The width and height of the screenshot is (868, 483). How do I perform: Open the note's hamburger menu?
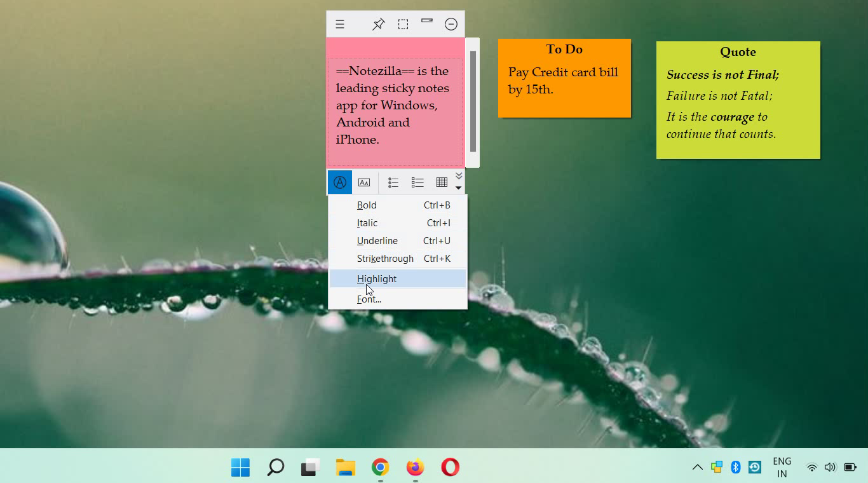(x=340, y=24)
